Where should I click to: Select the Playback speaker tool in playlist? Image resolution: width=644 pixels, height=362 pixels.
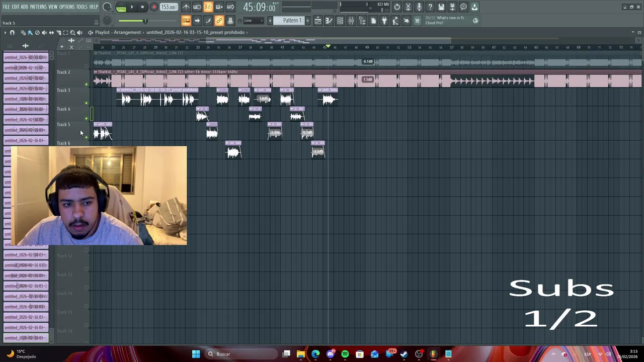click(79, 33)
